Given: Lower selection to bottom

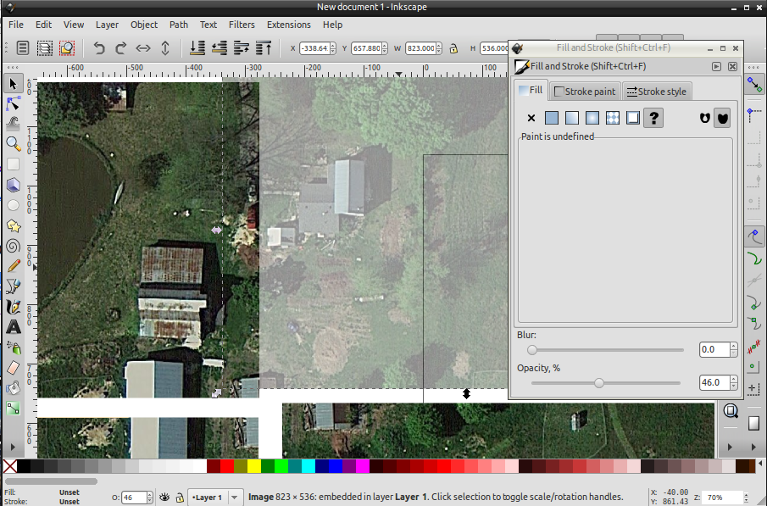Looking at the screenshot, I should (197, 48).
